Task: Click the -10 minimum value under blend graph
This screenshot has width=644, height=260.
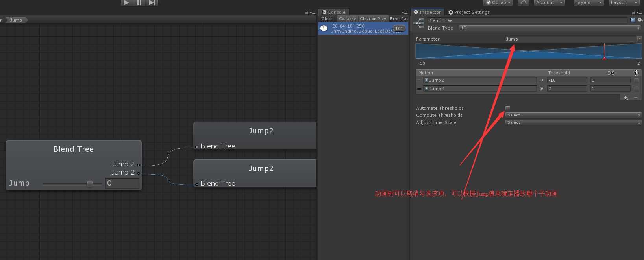Action: (421, 63)
